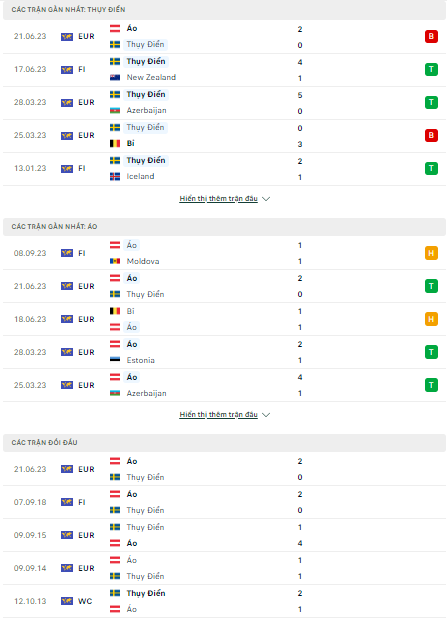Click the chevron arrow below the Iceland match
This screenshot has width=447, height=621.
(266, 199)
